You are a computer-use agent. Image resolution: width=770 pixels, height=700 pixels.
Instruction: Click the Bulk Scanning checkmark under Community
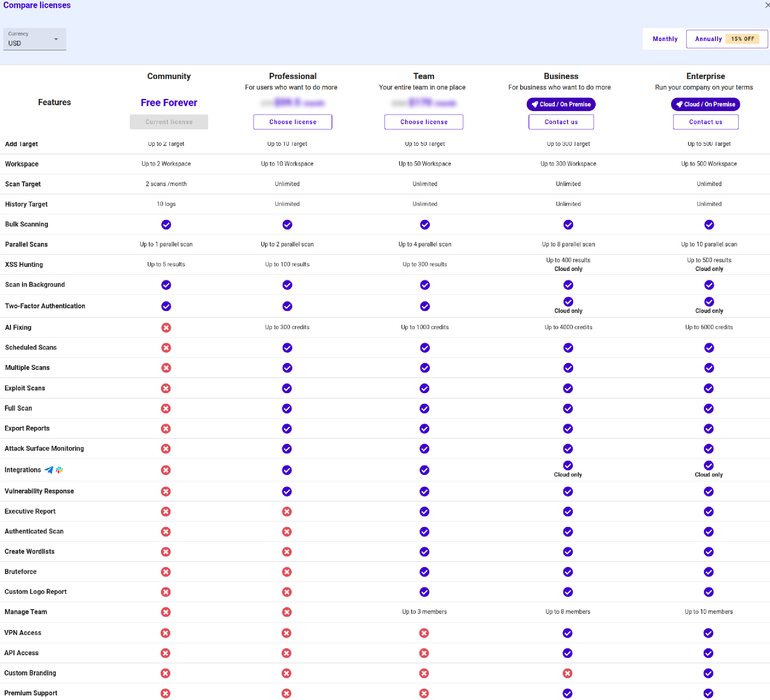pyautogui.click(x=166, y=225)
